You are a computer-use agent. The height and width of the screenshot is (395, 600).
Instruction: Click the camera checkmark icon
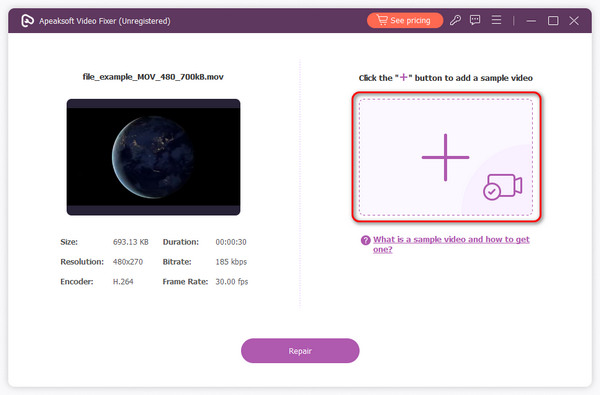(x=502, y=187)
